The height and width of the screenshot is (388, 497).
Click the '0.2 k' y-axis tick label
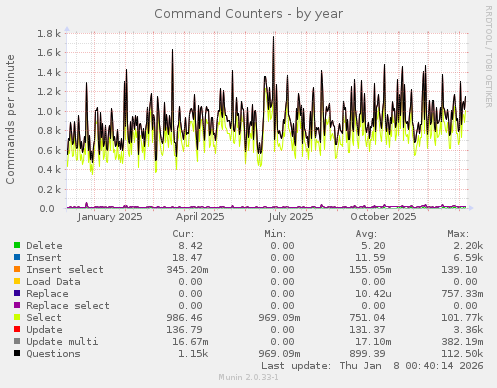(49, 189)
